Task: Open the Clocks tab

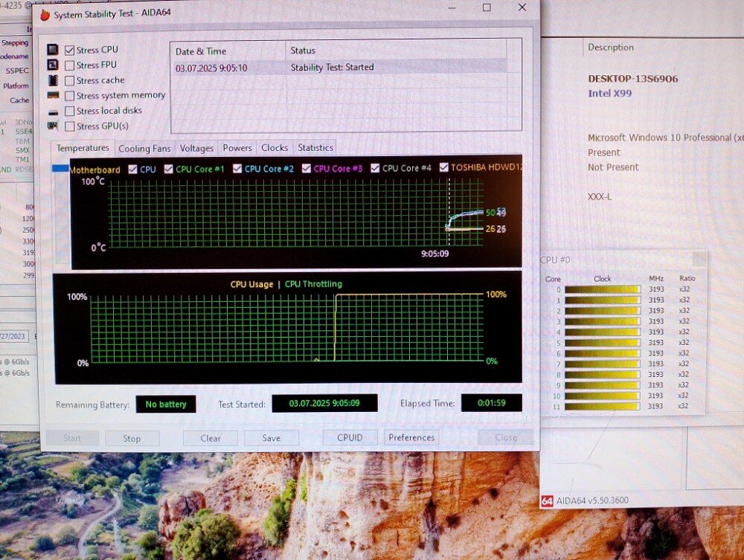Action: tap(275, 148)
